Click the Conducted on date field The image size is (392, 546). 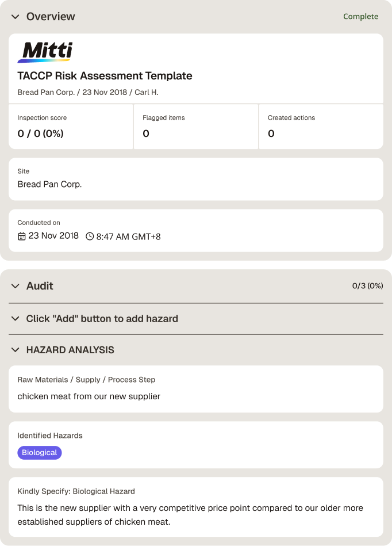(196, 231)
